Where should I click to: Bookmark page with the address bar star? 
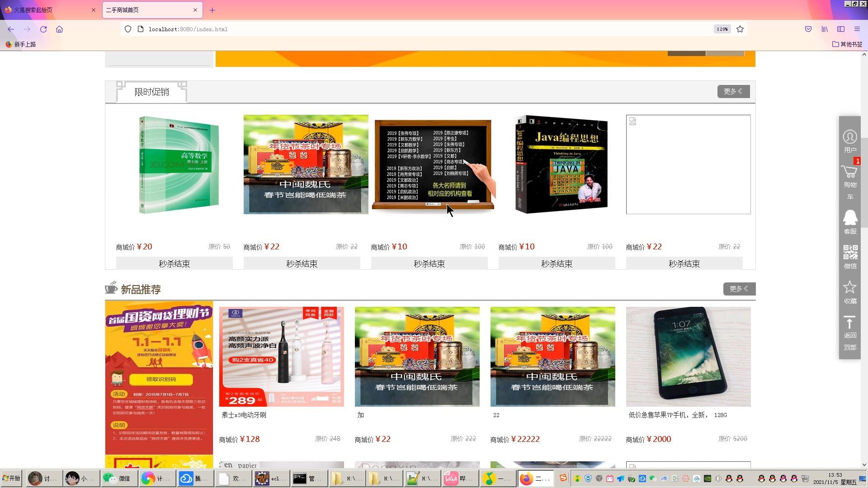[740, 29]
